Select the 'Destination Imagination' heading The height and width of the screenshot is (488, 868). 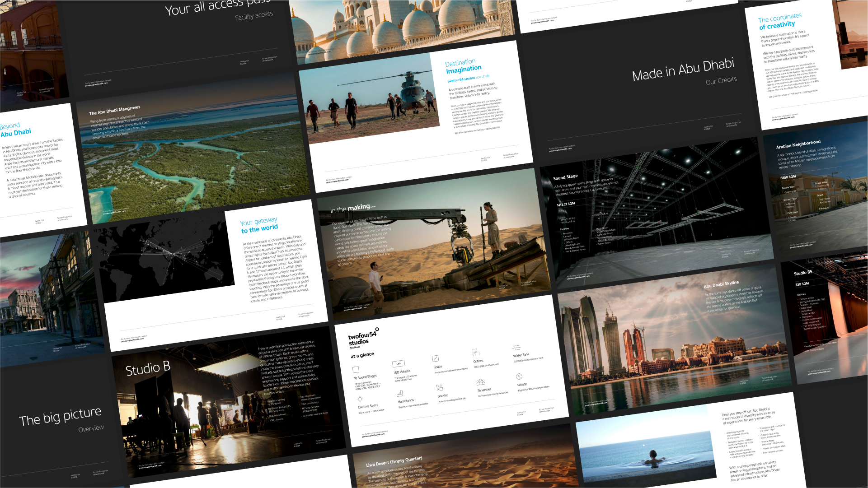point(463,66)
